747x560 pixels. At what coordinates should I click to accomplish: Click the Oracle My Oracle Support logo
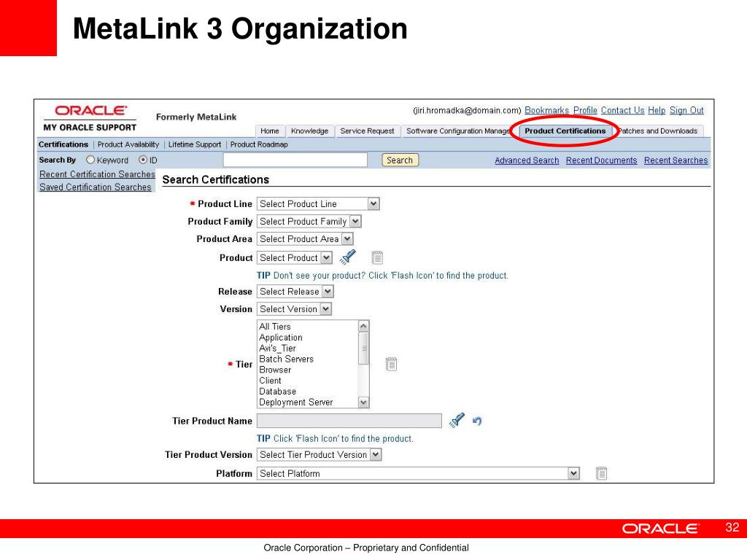90,118
